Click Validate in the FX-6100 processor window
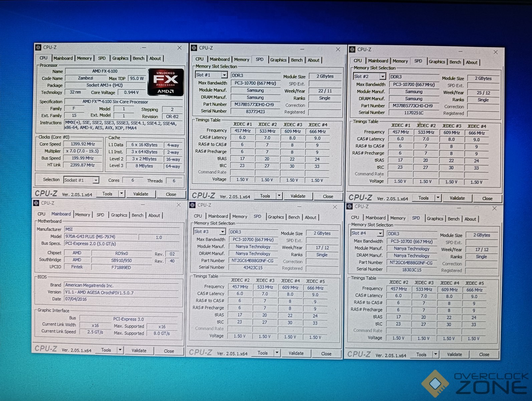This screenshot has width=532, height=401. (141, 194)
